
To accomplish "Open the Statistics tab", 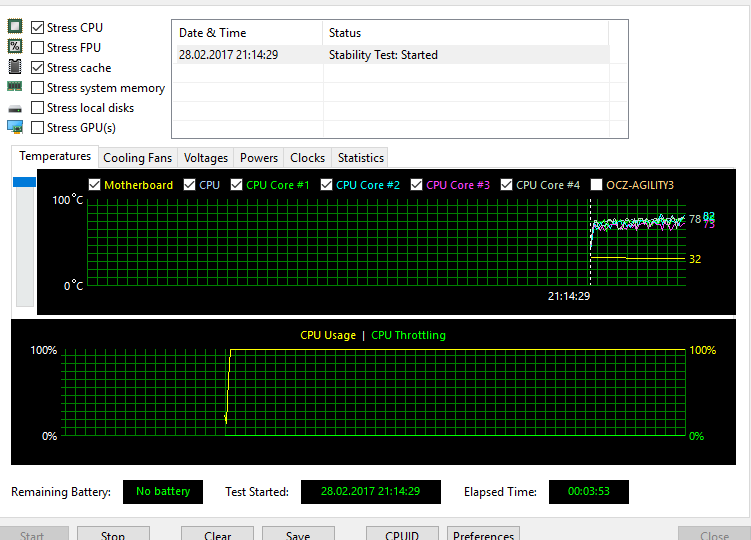I will [361, 158].
